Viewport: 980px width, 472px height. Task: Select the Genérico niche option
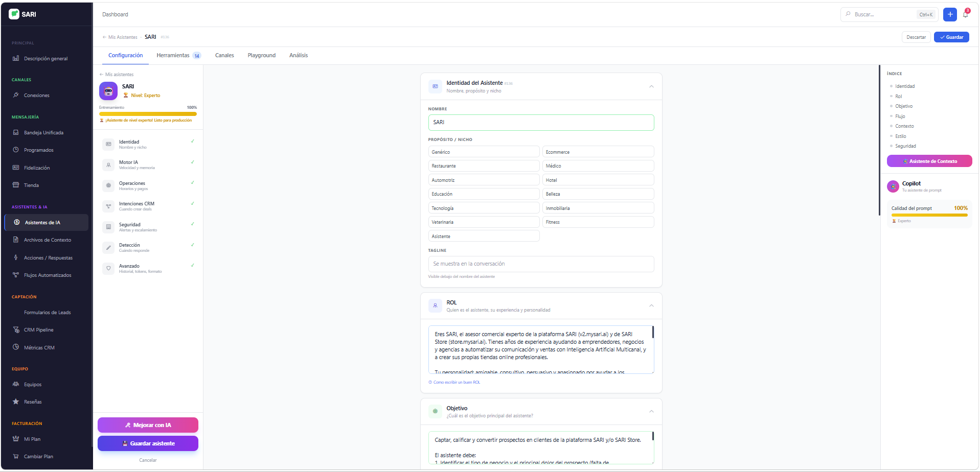[x=484, y=152]
